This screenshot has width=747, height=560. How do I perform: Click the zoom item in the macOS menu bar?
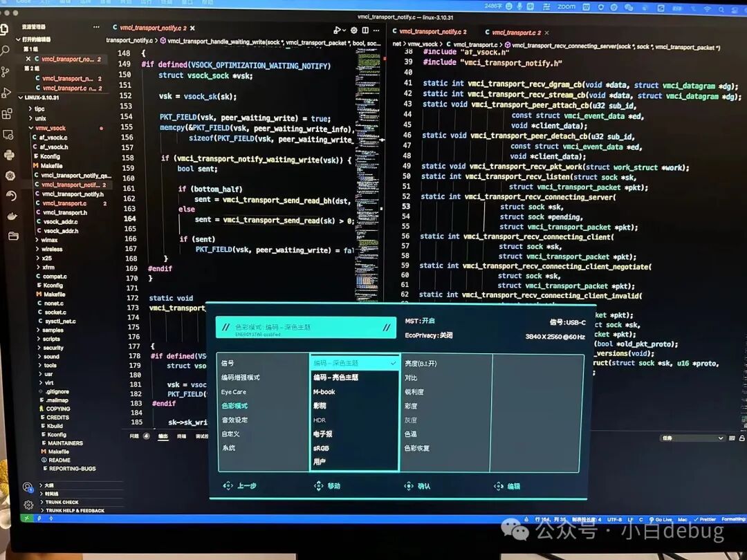566,7
